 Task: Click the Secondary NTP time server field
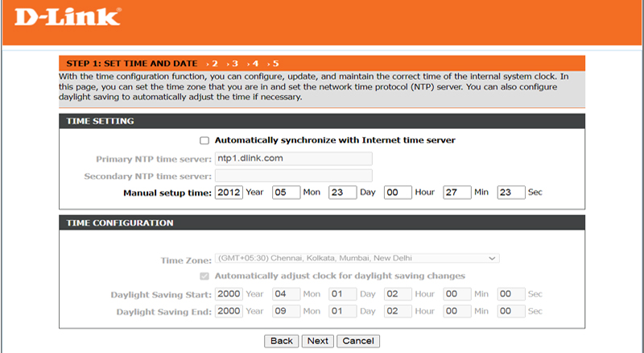(x=293, y=176)
